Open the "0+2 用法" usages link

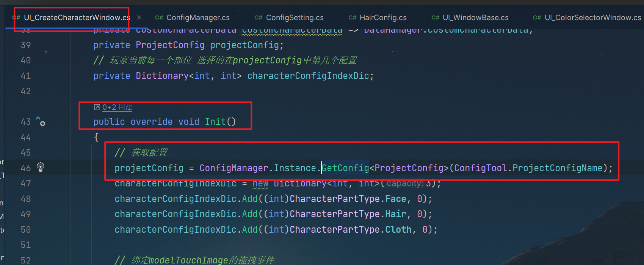118,107
